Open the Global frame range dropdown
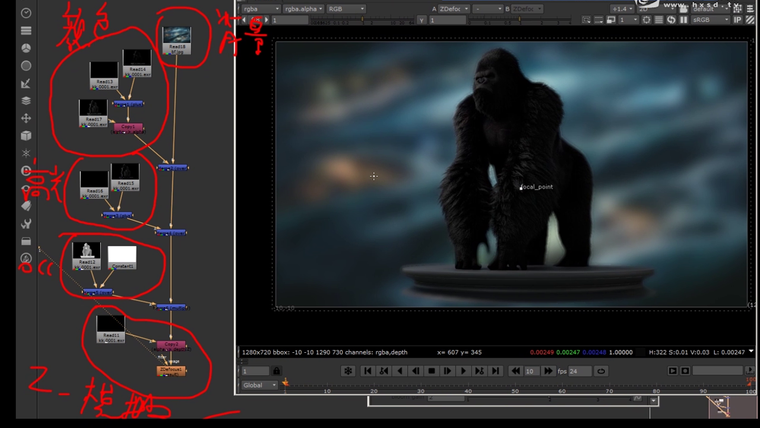 pos(259,385)
